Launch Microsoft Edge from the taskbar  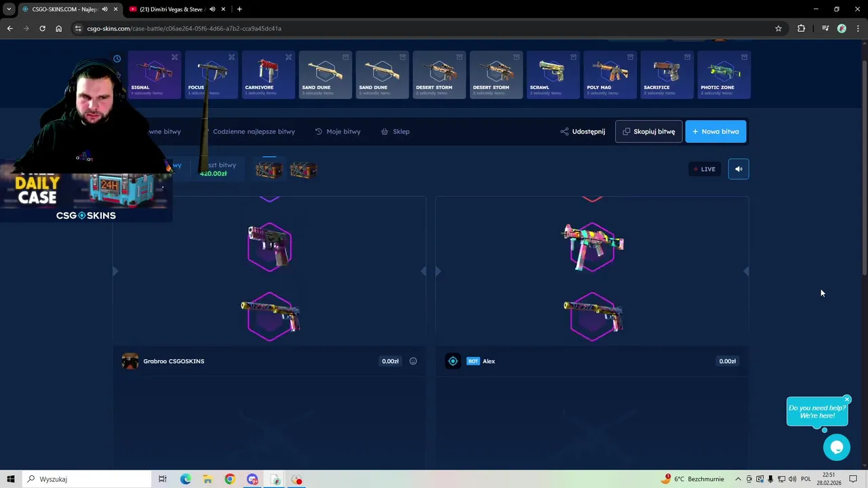click(185, 479)
